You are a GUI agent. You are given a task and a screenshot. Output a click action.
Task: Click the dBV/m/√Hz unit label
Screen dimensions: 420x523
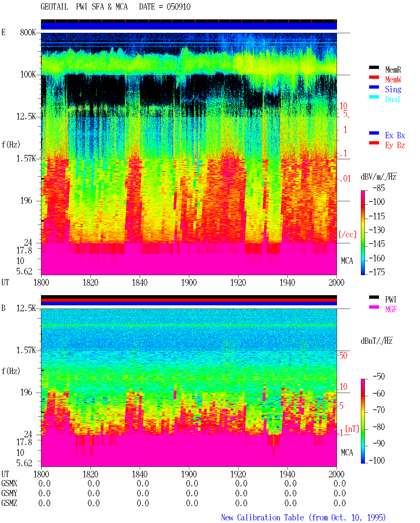click(379, 177)
